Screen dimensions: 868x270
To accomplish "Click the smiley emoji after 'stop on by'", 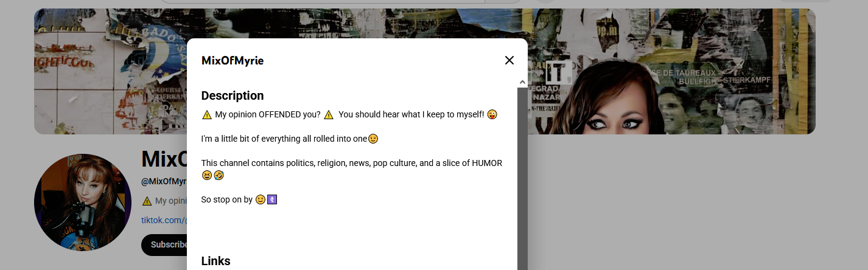I will click(x=261, y=199).
